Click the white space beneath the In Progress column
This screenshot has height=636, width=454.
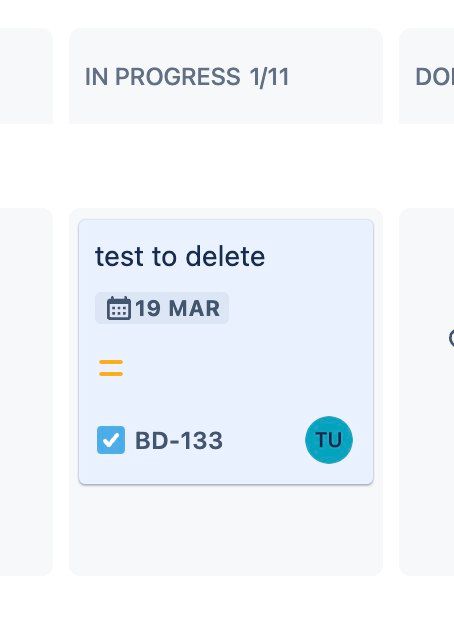[226, 606]
